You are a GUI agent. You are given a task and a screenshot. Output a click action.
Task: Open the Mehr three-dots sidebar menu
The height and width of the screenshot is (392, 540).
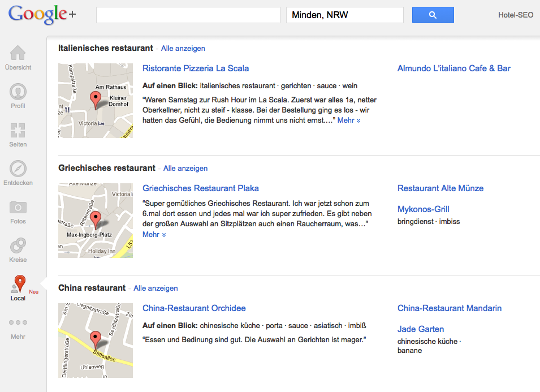[x=18, y=322]
